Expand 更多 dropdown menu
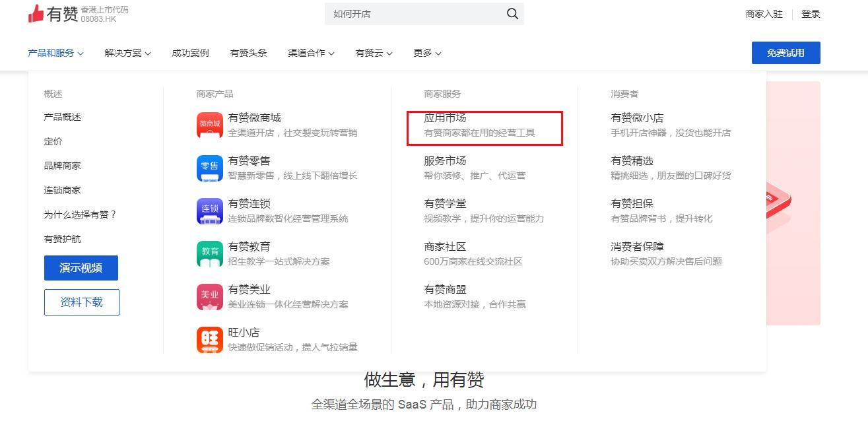 [427, 53]
